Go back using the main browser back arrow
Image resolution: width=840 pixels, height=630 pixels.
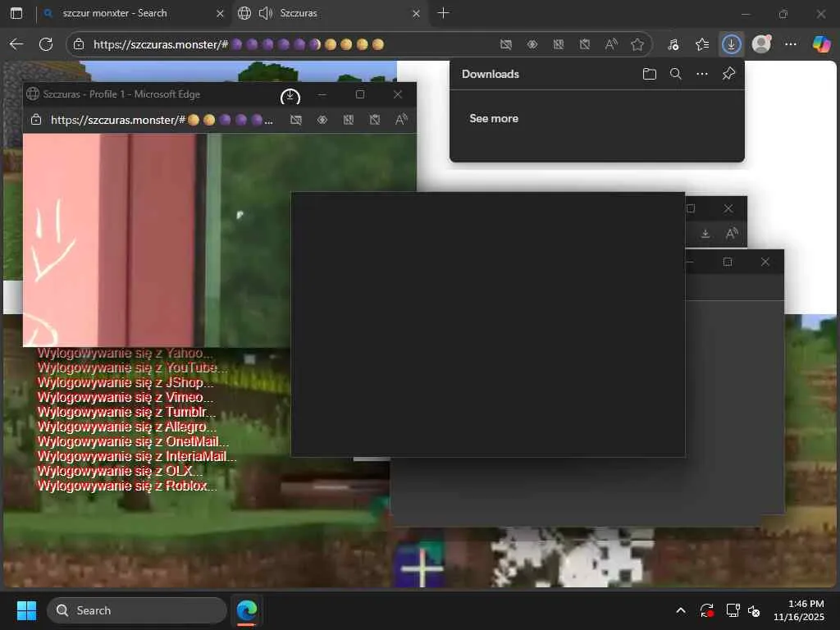(16, 44)
